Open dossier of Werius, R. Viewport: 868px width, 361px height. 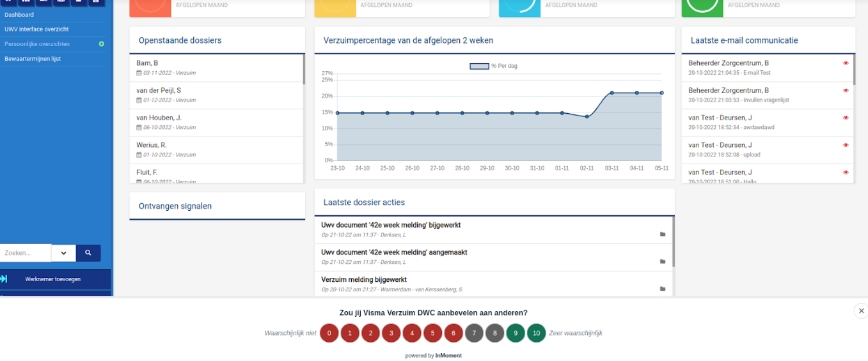coord(216,150)
